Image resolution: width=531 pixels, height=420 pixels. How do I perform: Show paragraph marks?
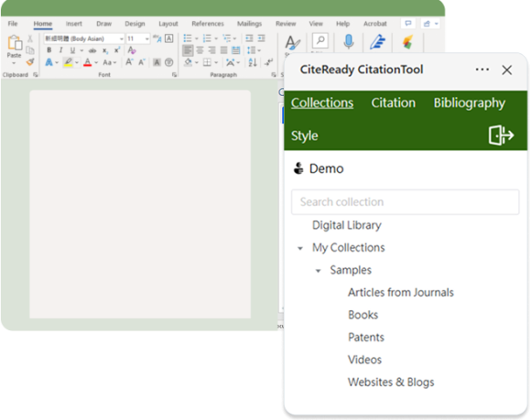[268, 62]
